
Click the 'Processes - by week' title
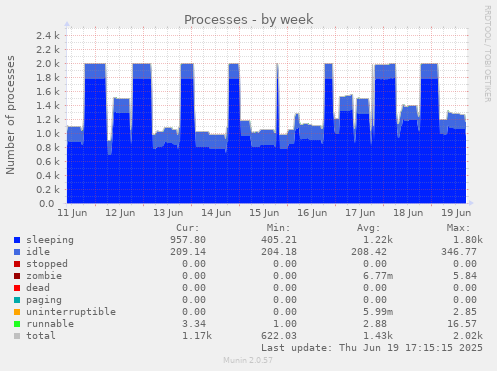(x=248, y=19)
